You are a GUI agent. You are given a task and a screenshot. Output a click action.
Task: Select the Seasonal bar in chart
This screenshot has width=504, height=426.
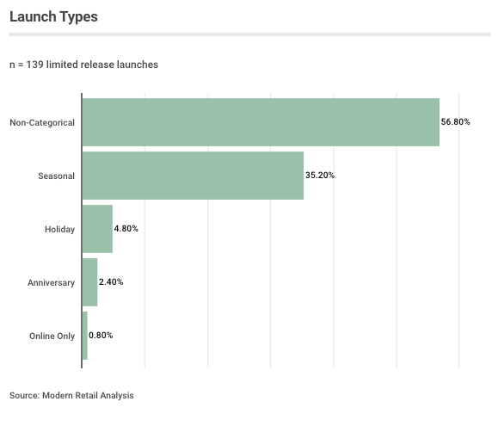pos(193,176)
